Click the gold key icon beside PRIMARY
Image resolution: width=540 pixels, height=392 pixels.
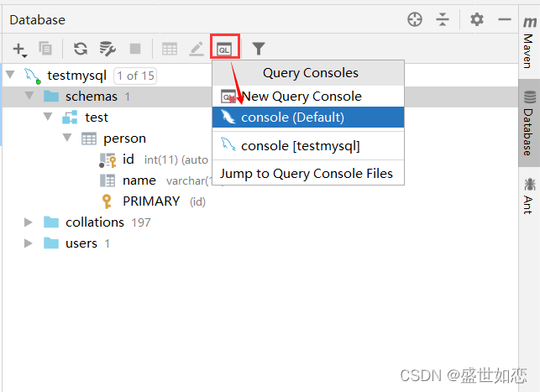107,201
